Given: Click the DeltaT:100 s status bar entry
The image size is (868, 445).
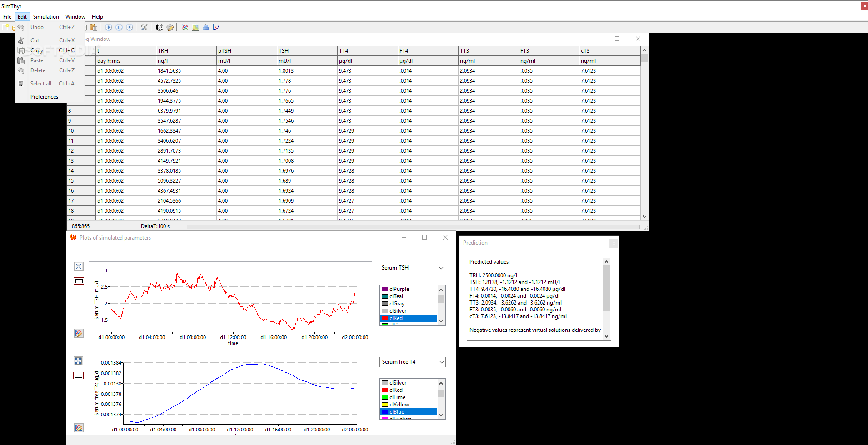Looking at the screenshot, I should (155, 226).
